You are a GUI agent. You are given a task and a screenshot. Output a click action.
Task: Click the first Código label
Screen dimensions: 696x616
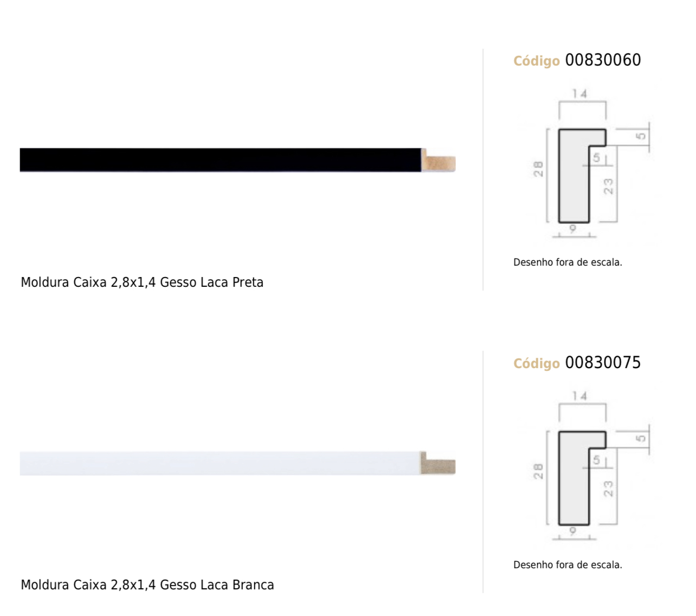click(537, 61)
